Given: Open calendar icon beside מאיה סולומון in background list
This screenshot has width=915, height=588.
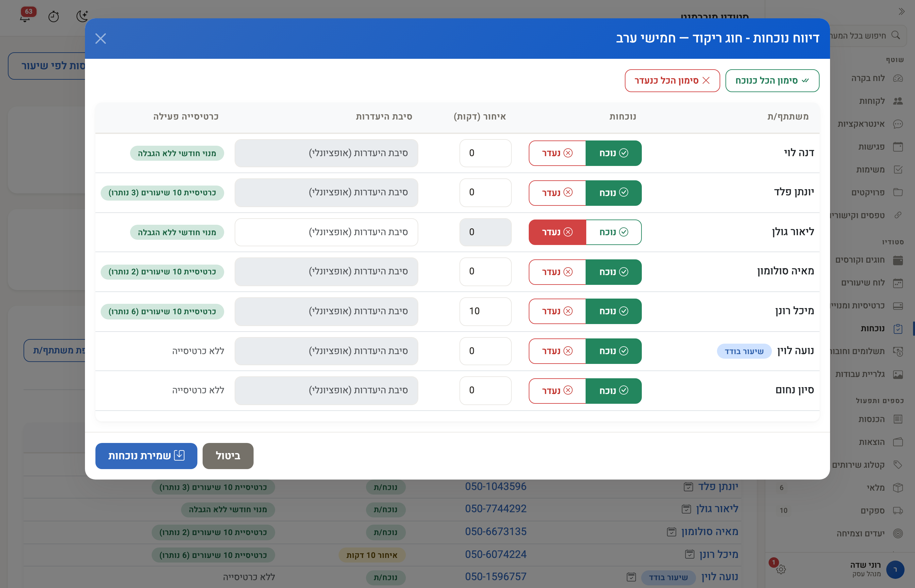Looking at the screenshot, I should click(671, 532).
